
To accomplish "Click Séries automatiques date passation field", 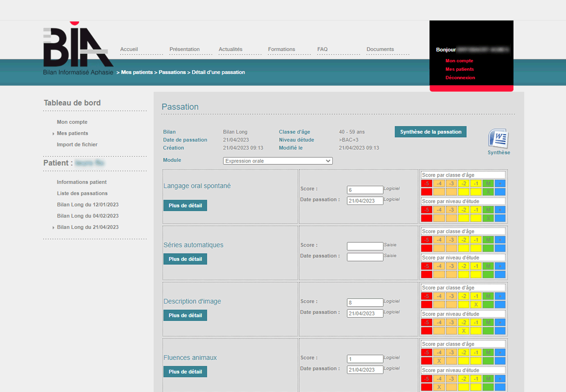I will point(365,257).
